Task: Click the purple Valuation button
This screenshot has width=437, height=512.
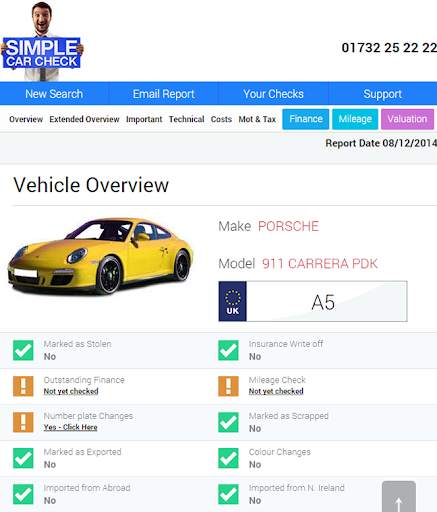Action: (407, 119)
